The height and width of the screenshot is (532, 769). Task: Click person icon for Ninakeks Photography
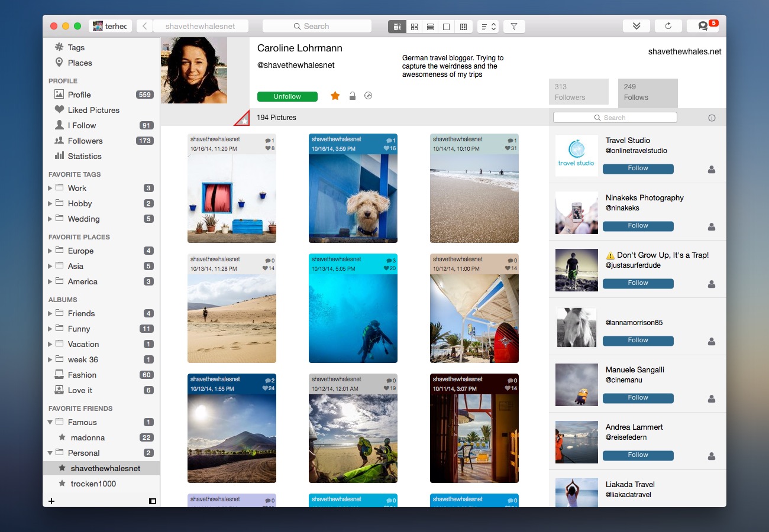click(712, 227)
